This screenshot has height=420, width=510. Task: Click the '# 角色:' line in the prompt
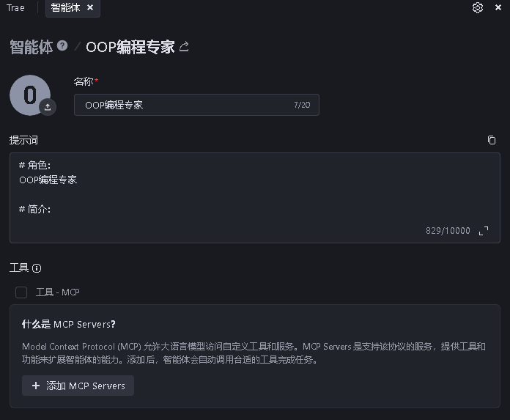[34, 166]
